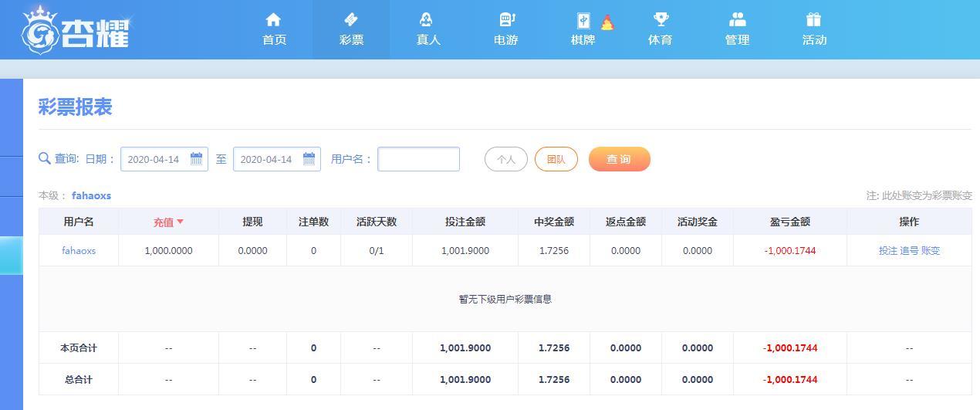Click the 首页 home icon
The image size is (980, 410).
(273, 19)
